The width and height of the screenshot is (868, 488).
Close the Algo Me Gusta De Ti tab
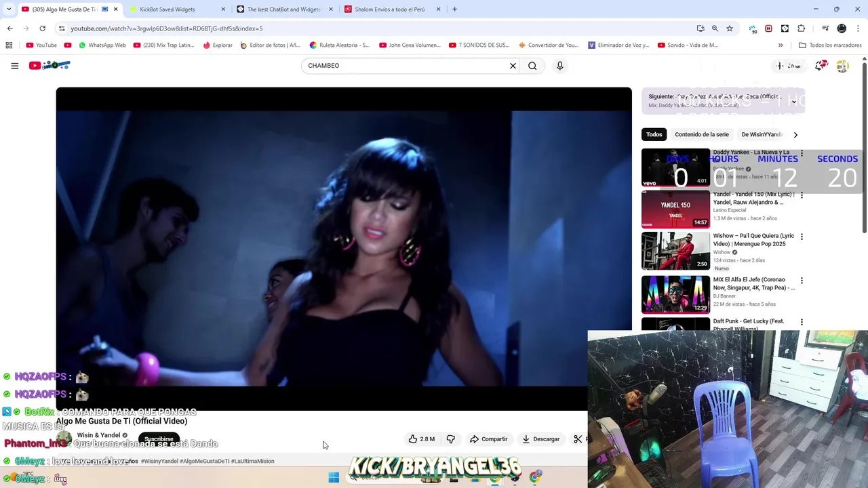115,9
